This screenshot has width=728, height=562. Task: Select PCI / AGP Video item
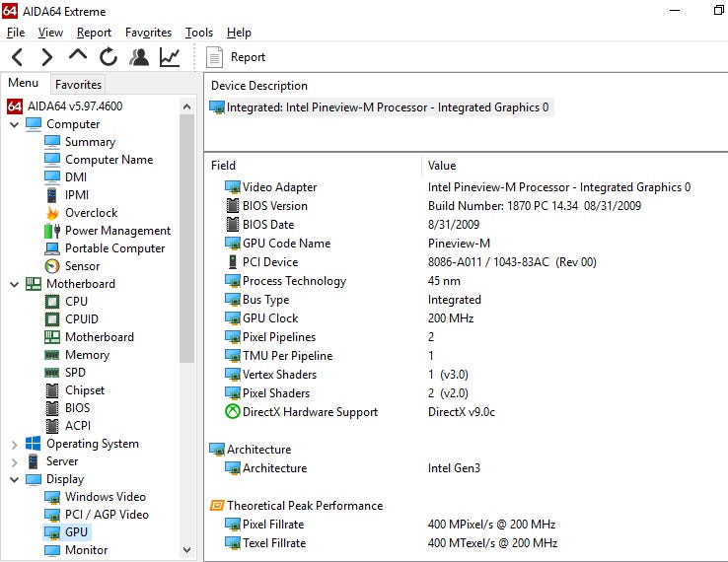[97, 515]
